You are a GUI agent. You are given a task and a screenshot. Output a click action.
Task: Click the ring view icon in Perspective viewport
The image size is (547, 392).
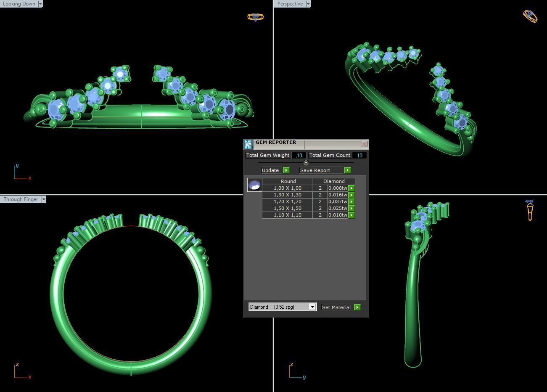pyautogui.click(x=530, y=16)
